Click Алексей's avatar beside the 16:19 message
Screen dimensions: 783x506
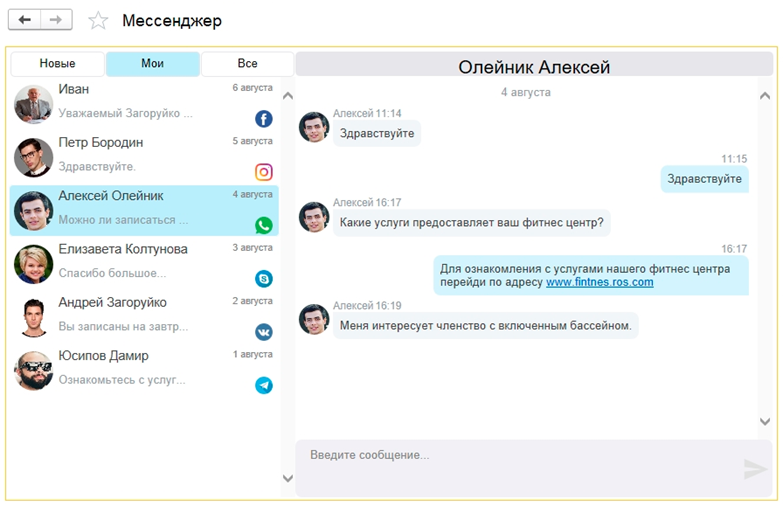tap(314, 319)
